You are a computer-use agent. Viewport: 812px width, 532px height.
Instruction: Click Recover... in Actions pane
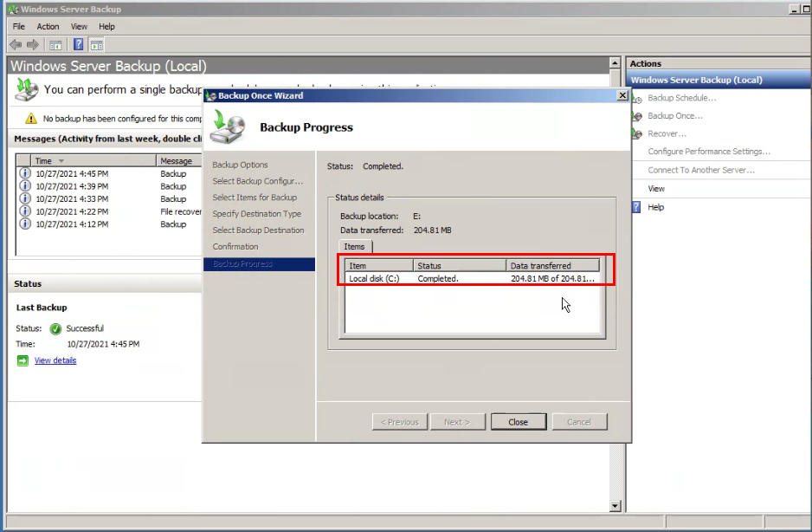(667, 133)
